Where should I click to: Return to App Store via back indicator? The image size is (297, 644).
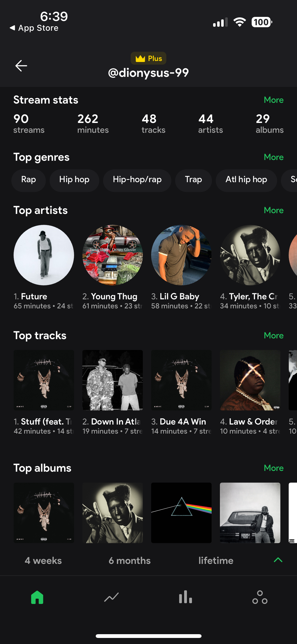[34, 28]
